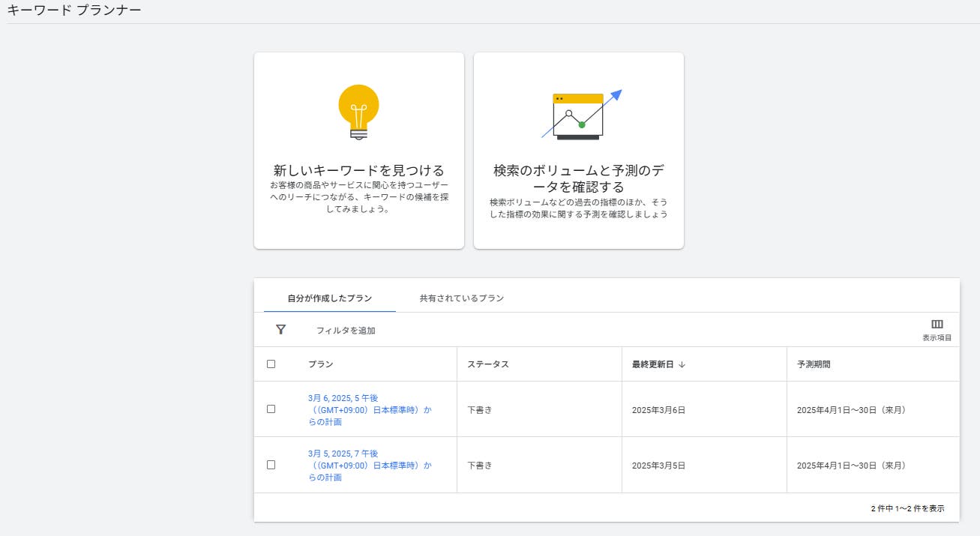980x536 pixels.
Task: Tick the select-all checkbox in table header
Action: [x=271, y=364]
